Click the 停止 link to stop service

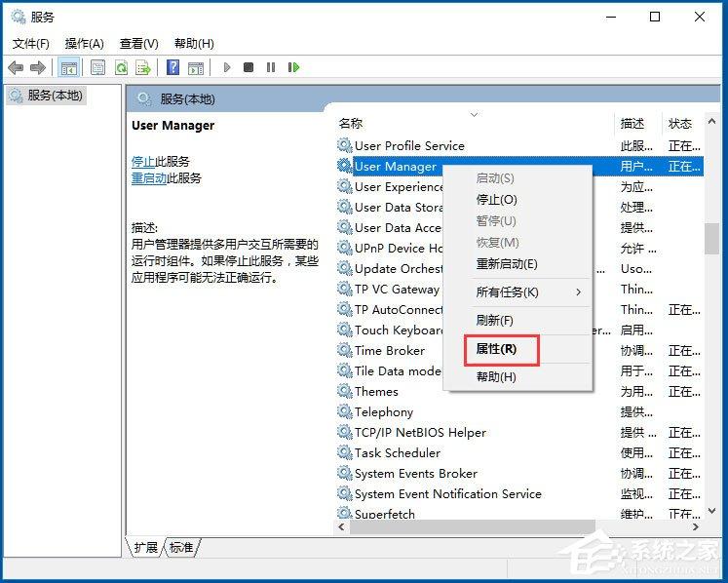(x=143, y=162)
